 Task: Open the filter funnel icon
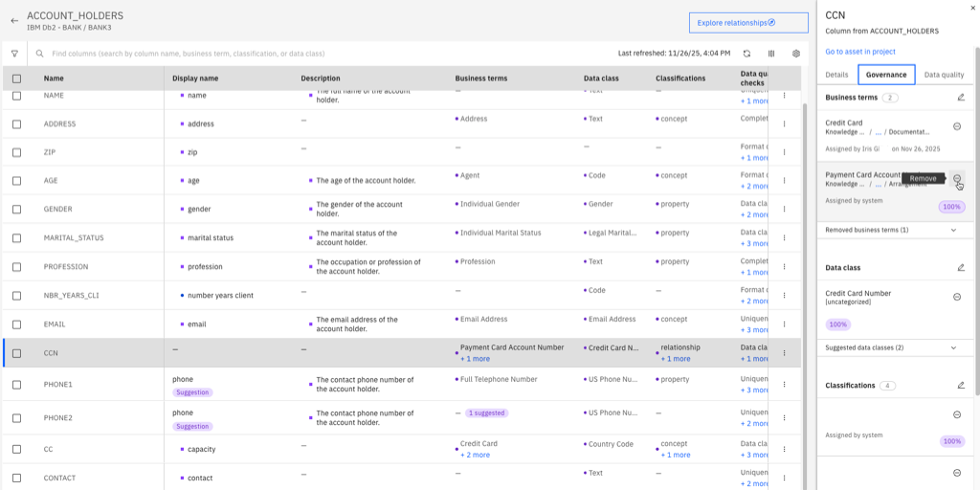[x=14, y=54]
